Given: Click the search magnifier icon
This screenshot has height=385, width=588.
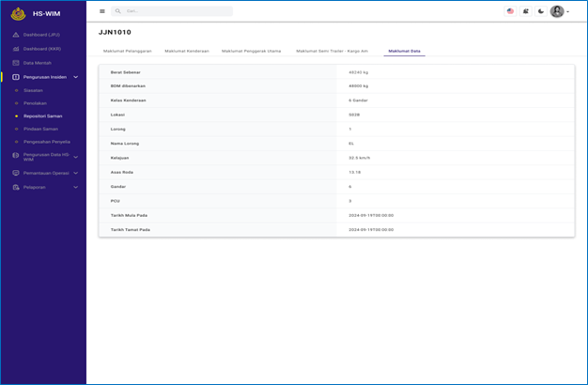Looking at the screenshot, I should point(118,11).
